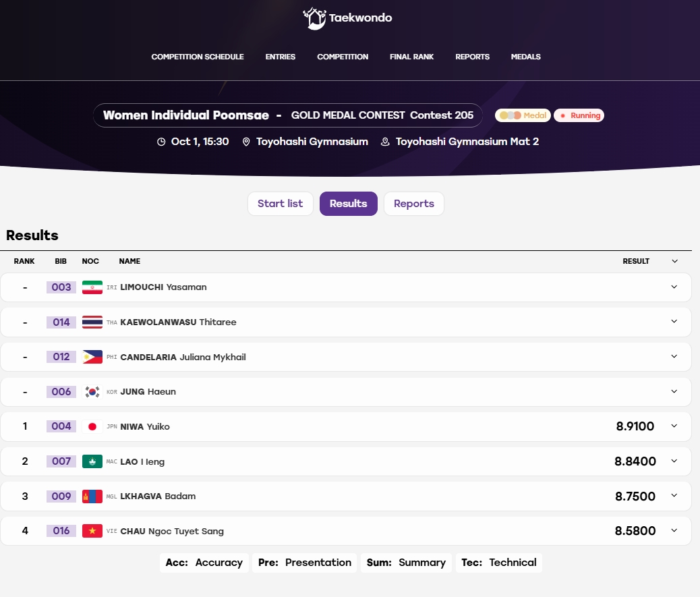Click the 8.8400 result score
This screenshot has height=597, width=700.
635,461
